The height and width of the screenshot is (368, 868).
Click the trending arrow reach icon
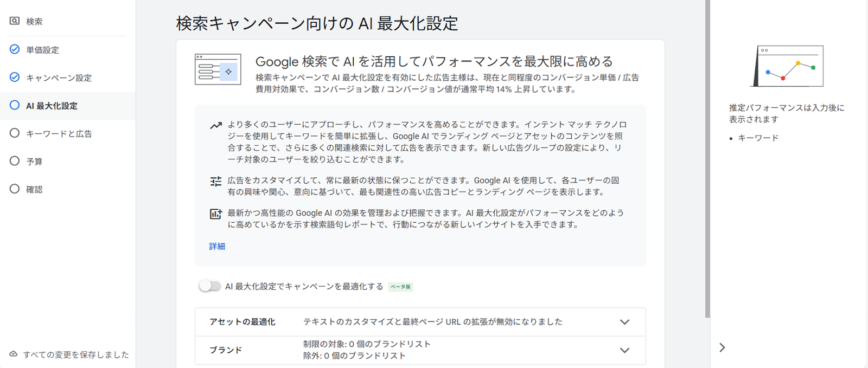point(216,126)
